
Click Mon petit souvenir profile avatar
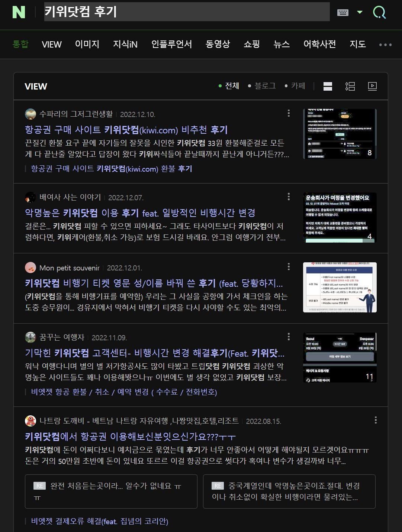[x=30, y=267]
